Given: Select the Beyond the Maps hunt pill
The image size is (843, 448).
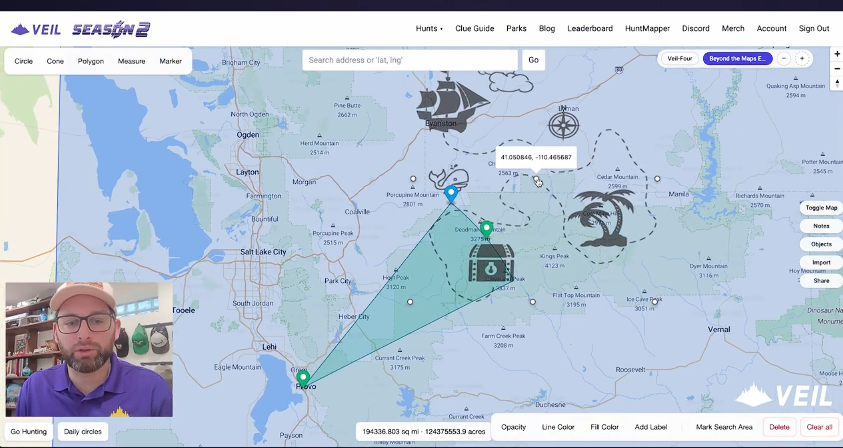Looking at the screenshot, I should pos(737,59).
